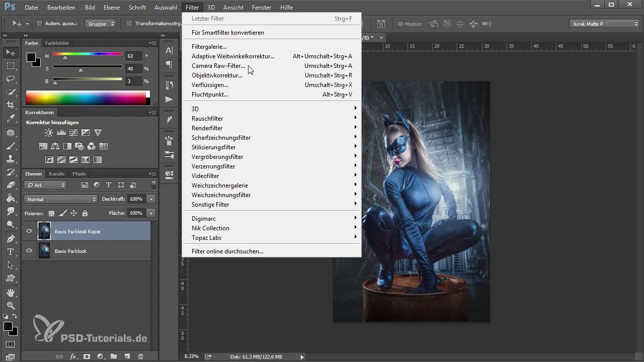Enable the Autom. ausw. checkbox
644x362 pixels.
click(39, 24)
